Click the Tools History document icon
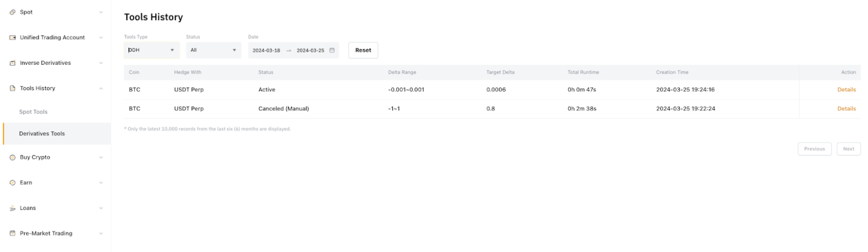The height and width of the screenshot is (252, 868). coord(12,89)
